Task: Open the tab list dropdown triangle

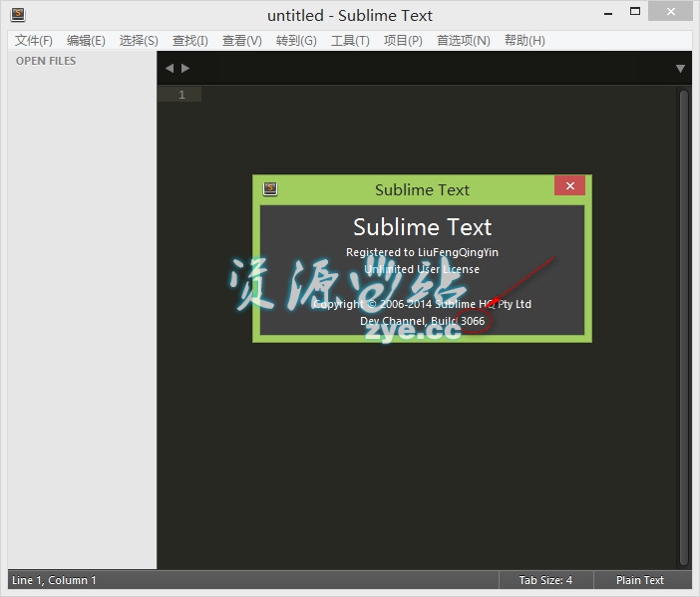Action: (680, 69)
